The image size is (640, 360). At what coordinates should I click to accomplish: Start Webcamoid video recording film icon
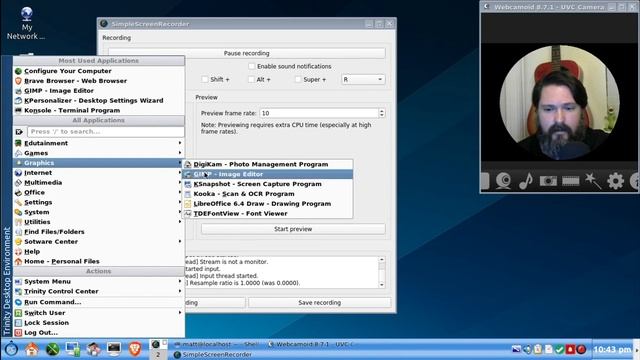point(570,180)
